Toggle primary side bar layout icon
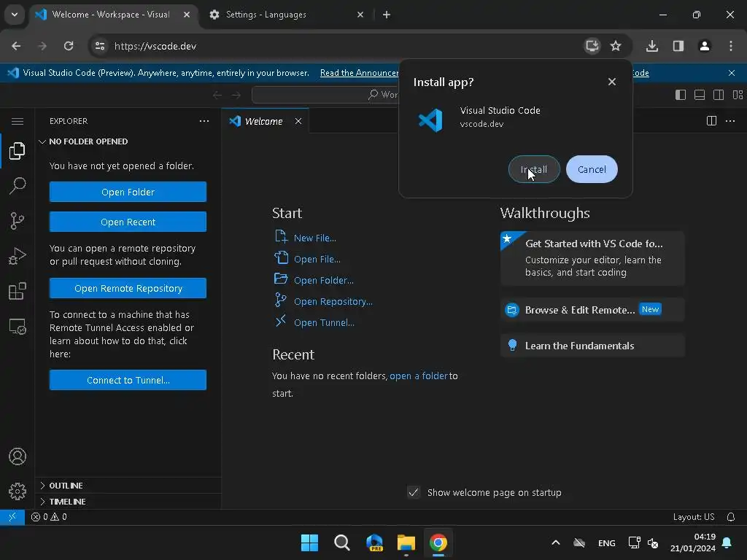This screenshot has width=747, height=560. point(681,95)
